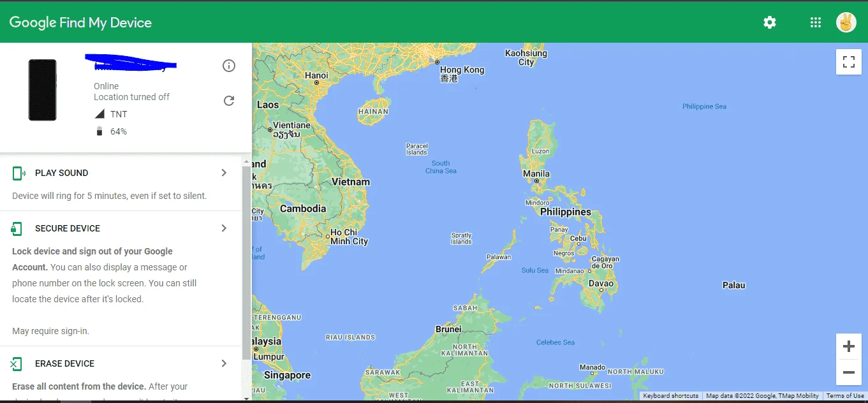Click the Palau label on map
Image resolution: width=868 pixels, height=403 pixels.
click(733, 285)
